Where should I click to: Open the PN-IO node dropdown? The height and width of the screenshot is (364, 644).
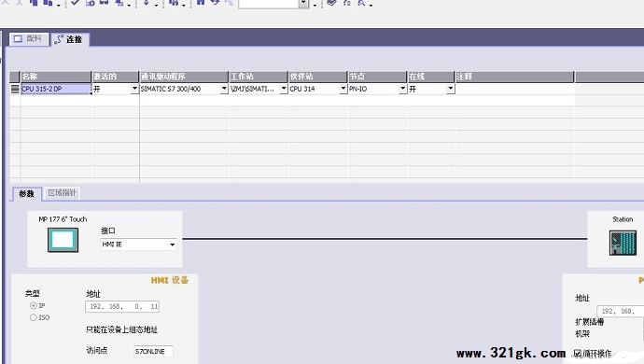[x=402, y=89]
